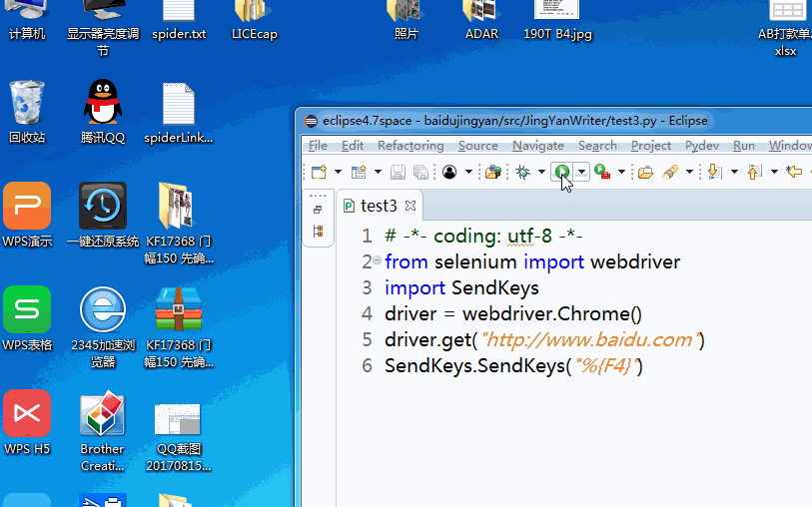This screenshot has width=812, height=507.
Task: Select the WPS H5 desktop icon
Action: (x=27, y=423)
